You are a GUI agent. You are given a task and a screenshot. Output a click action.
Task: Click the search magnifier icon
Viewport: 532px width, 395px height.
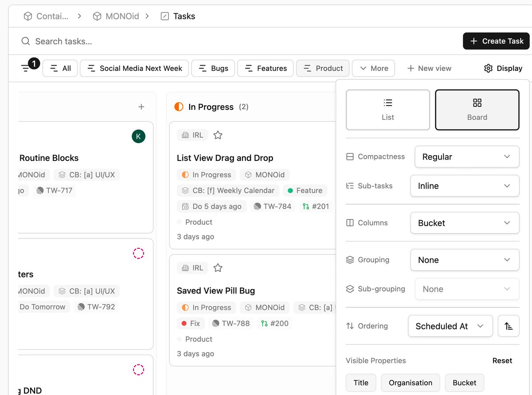26,41
